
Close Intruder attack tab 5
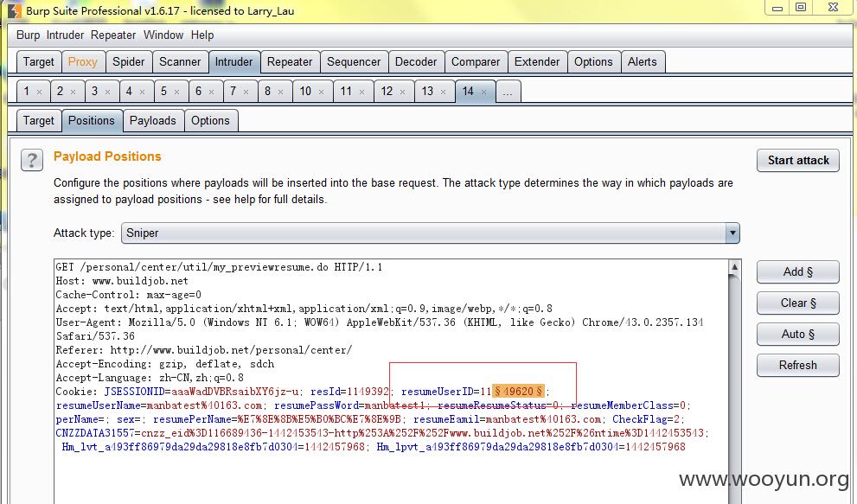[176, 92]
